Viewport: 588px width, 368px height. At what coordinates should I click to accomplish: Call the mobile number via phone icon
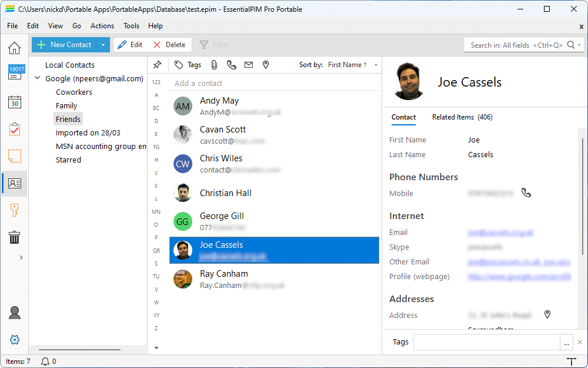tap(526, 193)
